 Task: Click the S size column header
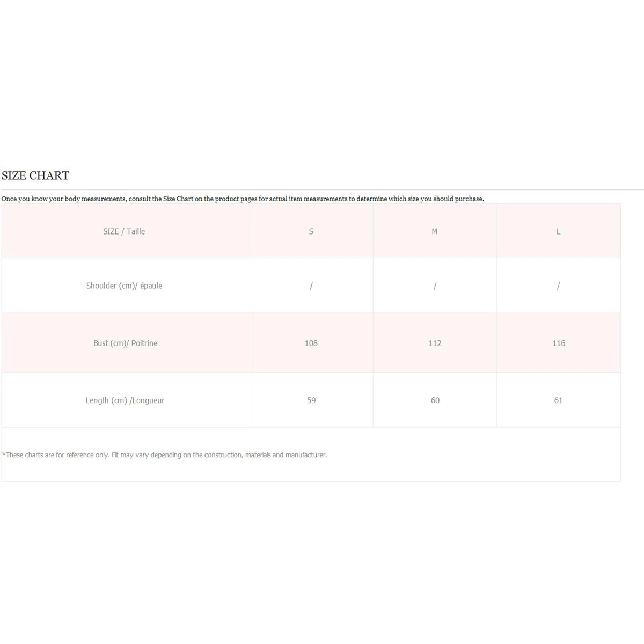(x=311, y=231)
